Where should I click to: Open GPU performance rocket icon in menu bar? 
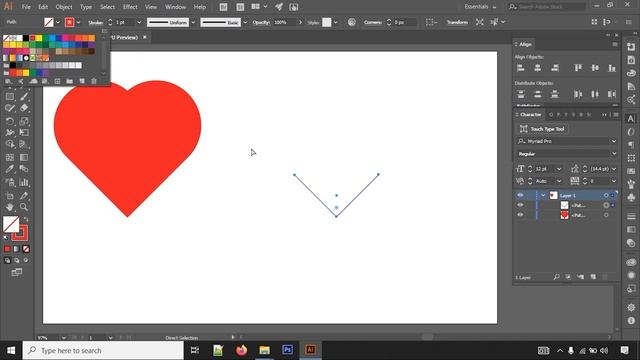click(x=279, y=7)
